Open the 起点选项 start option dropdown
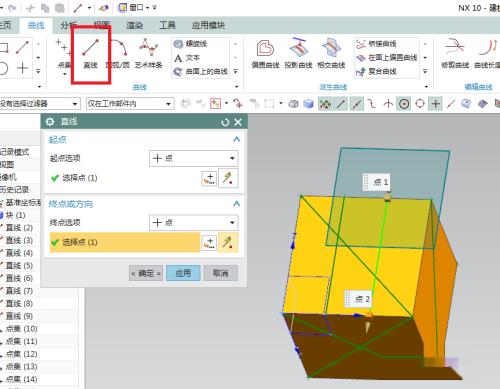The image size is (500, 389). [194, 158]
